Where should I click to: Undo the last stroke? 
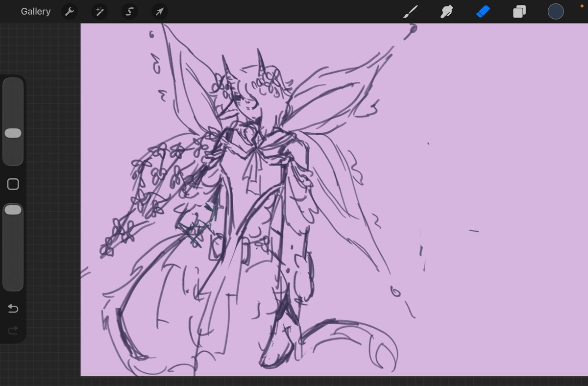tap(13, 309)
